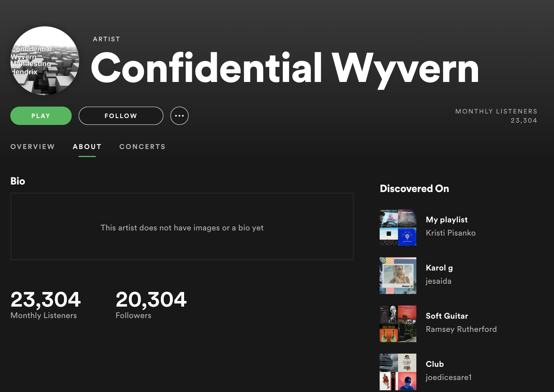This screenshot has height=392, width=554.
Task: Click the Karol g playlist cover
Action: pos(398,276)
